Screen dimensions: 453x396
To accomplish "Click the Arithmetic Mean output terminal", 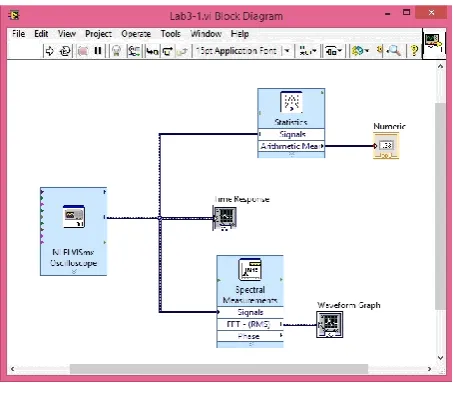I will click(292, 146).
